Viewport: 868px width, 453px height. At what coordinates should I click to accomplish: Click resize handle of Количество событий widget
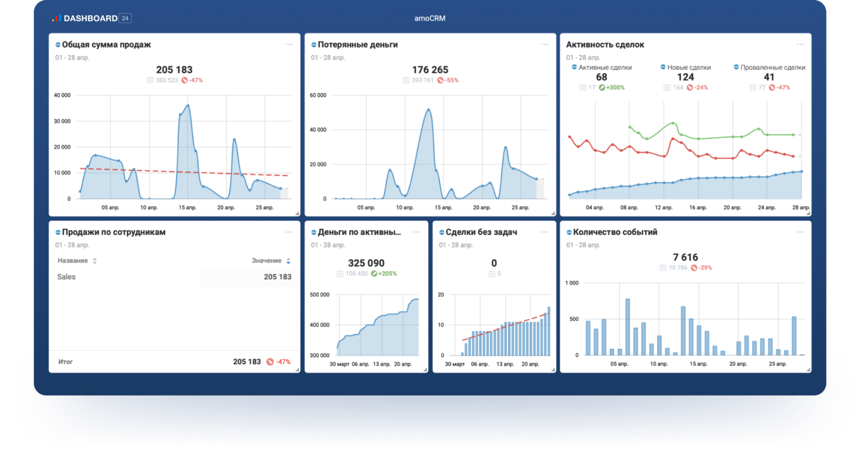point(808,369)
